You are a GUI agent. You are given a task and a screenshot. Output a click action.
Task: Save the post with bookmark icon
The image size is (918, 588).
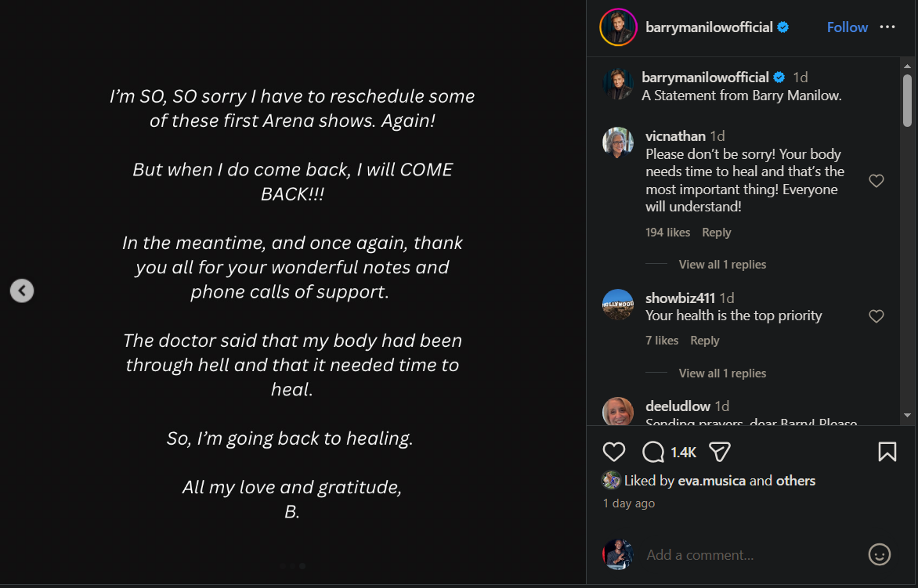click(x=887, y=452)
